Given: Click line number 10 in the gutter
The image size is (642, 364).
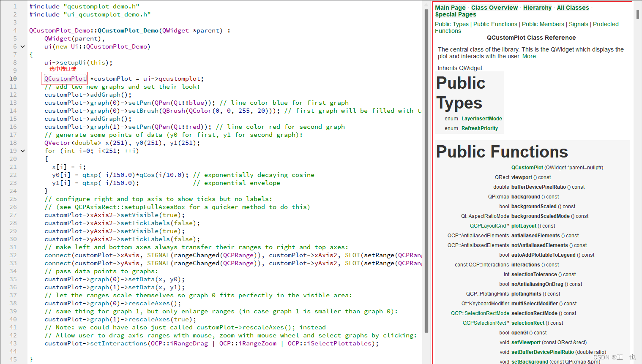Looking at the screenshot, I should click(13, 79).
